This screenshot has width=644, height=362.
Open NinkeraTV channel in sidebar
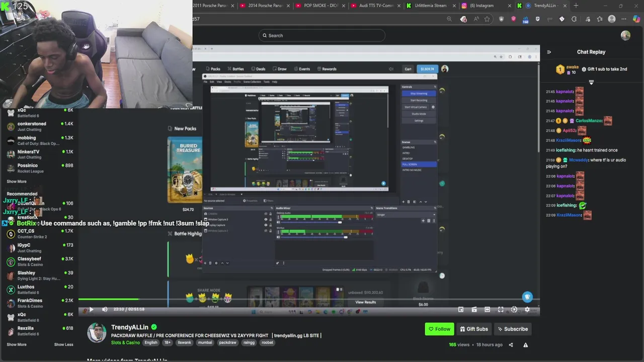point(40,154)
